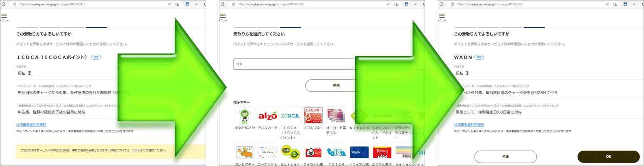The height and width of the screenshot is (166, 644).
Task: Select the Suica green penguin icon
Action: pyautogui.click(x=290, y=152)
